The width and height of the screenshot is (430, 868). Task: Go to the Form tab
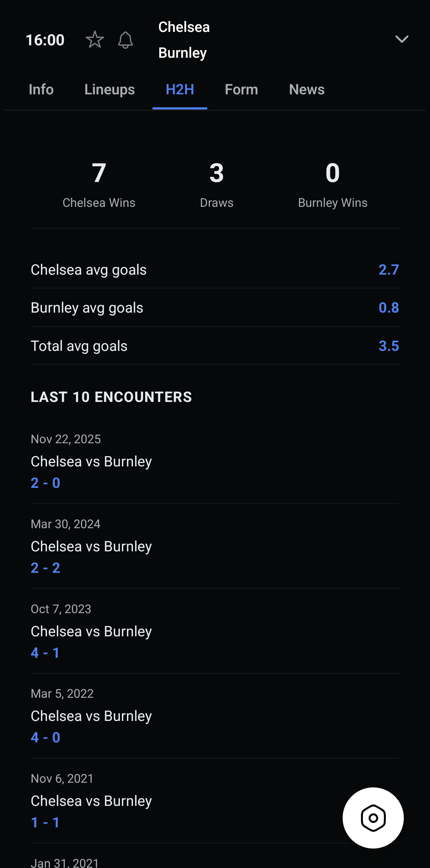241,90
